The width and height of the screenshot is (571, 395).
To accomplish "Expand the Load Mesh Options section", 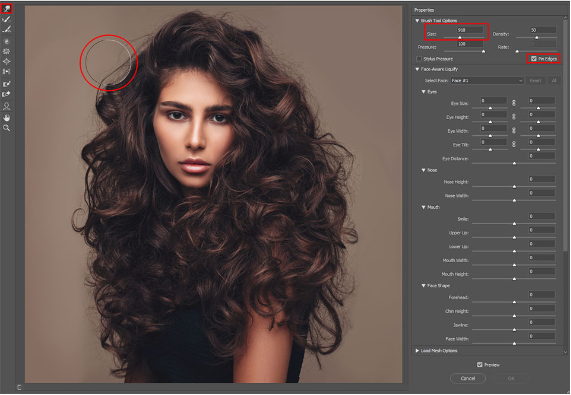I will pos(417,351).
